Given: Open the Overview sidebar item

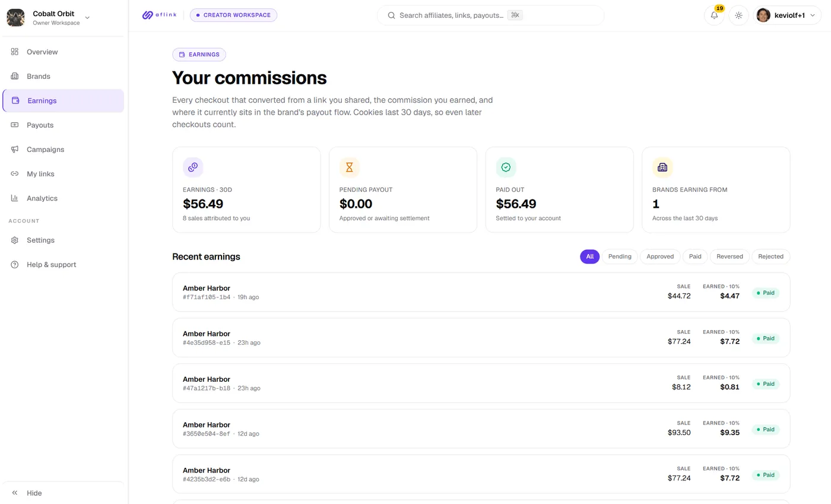Looking at the screenshot, I should [64, 52].
